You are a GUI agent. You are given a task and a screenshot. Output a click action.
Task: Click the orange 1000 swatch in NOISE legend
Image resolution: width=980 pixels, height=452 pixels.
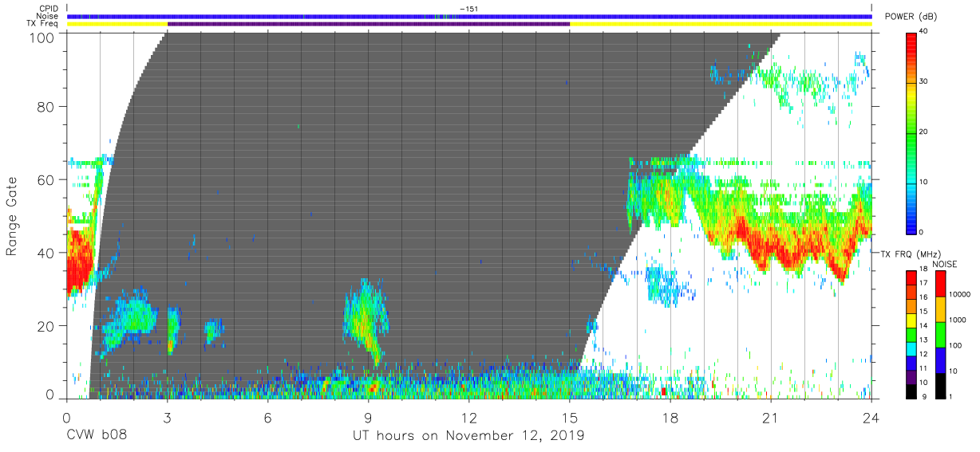tap(941, 310)
